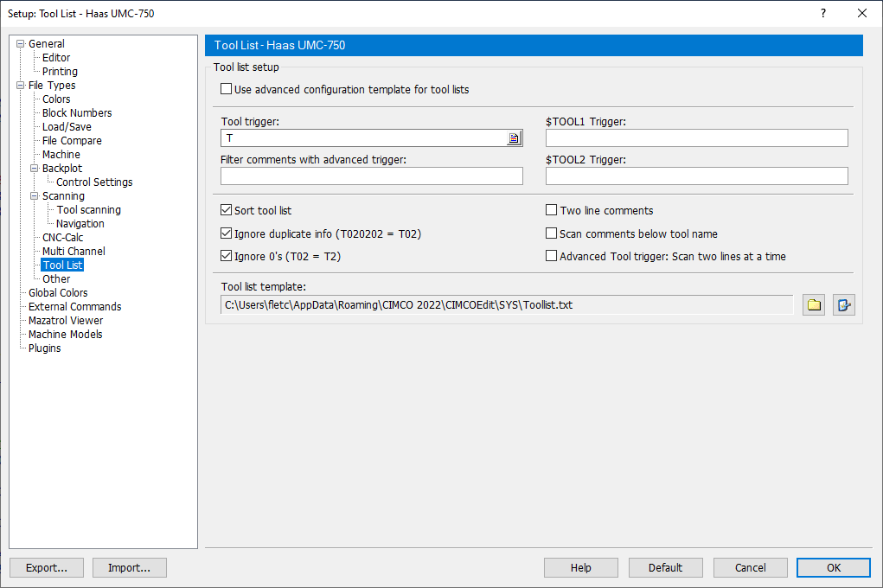Confirm settings with OK
The width and height of the screenshot is (883, 588).
tap(834, 568)
